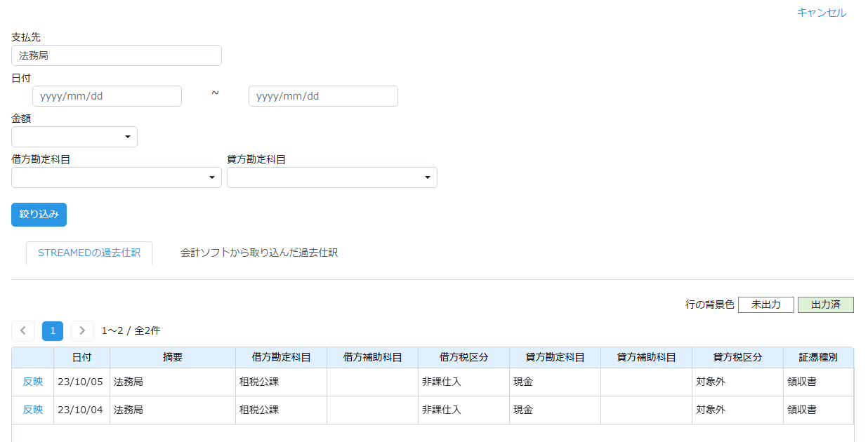Open the 金額 dropdown

[74, 137]
